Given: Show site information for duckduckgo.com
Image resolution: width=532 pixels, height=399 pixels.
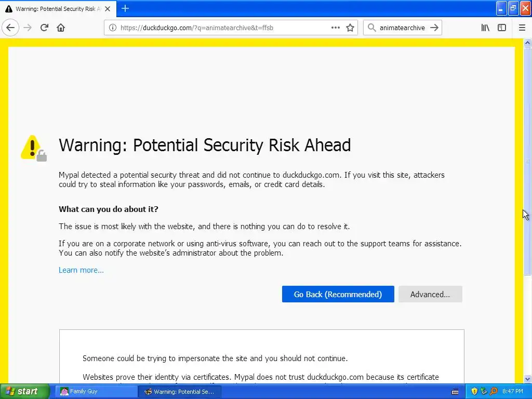Looking at the screenshot, I should coord(112,28).
